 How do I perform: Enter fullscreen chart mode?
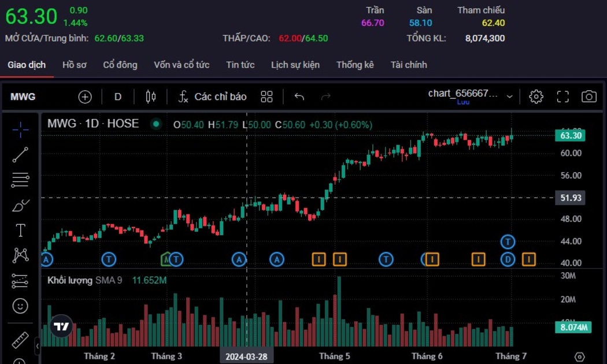tap(562, 96)
